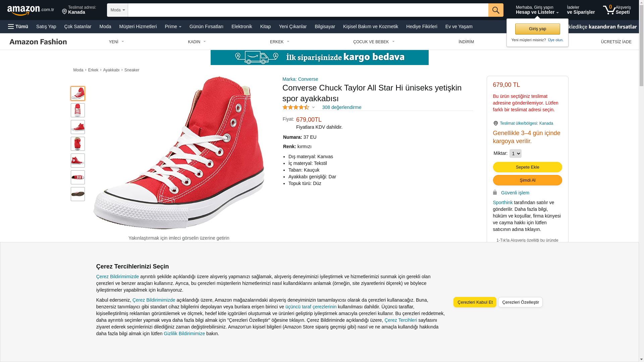Expand the ERKEK fashion menu

279,42
